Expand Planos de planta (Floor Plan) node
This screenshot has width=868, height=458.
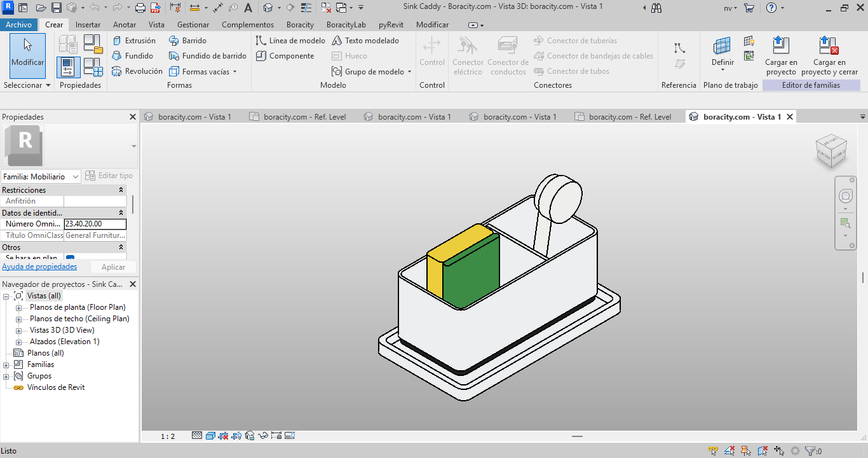(18, 308)
